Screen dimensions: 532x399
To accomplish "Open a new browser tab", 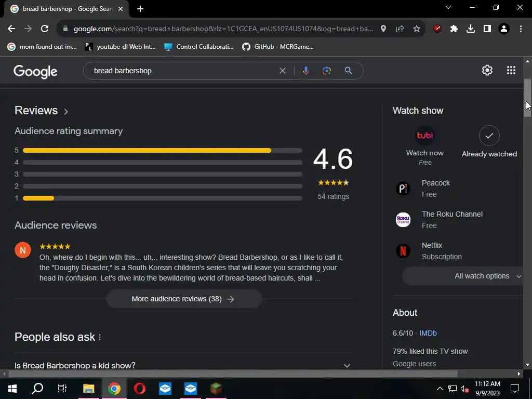I will [140, 9].
